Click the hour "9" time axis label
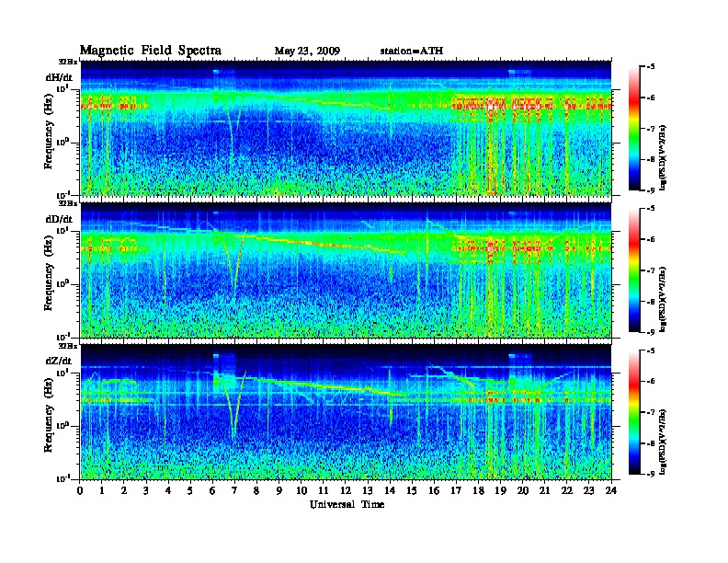 coord(279,491)
